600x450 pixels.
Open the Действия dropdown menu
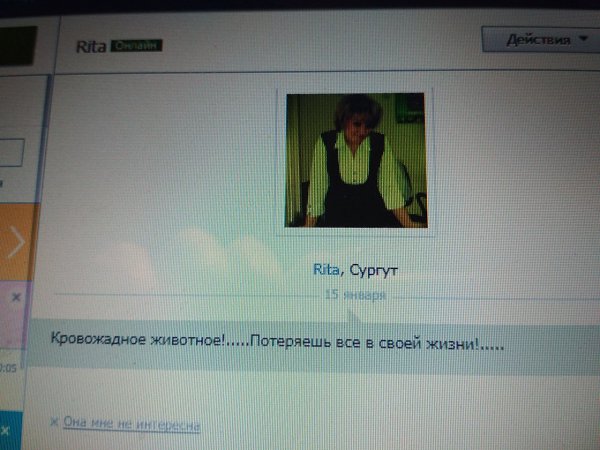541,39
